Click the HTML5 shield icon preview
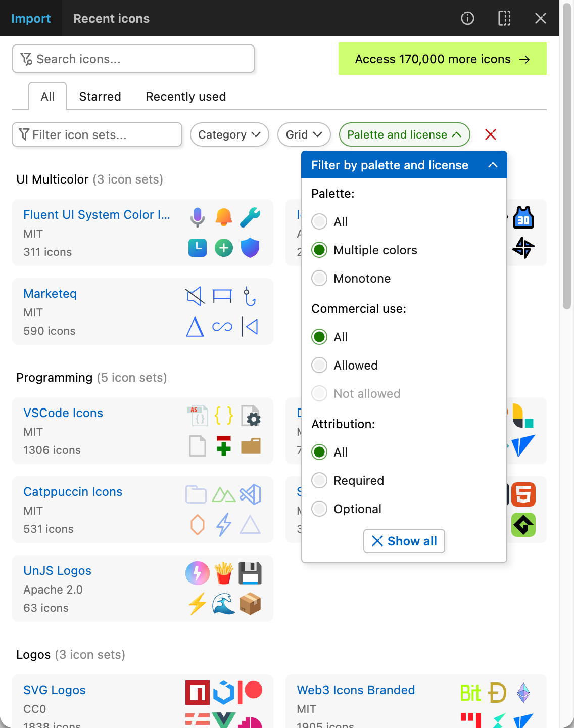Image resolution: width=574 pixels, height=728 pixels. click(x=523, y=494)
